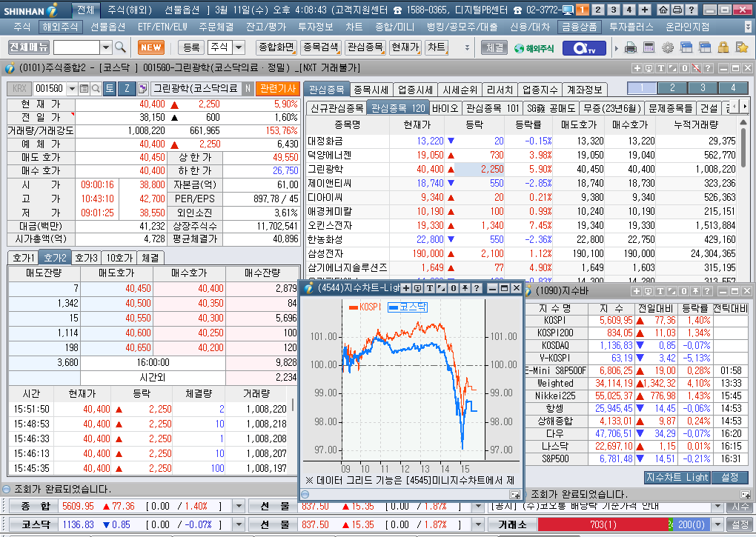Expand dropdown beside 거래소 red bar
Viewport: 756px width, 537px height.
click(718, 524)
